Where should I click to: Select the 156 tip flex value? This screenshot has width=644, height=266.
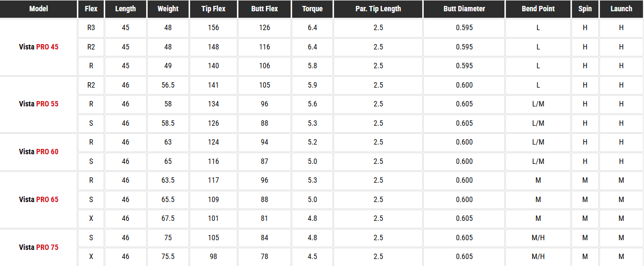(213, 28)
